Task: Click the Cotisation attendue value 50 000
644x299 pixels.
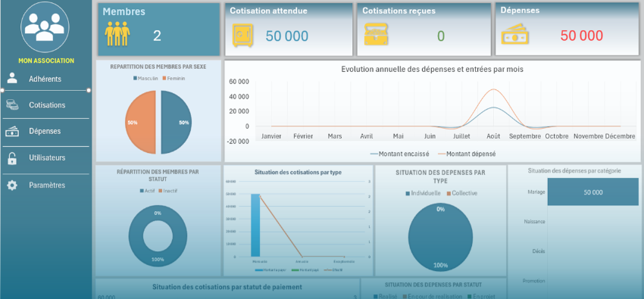Action: click(x=286, y=36)
